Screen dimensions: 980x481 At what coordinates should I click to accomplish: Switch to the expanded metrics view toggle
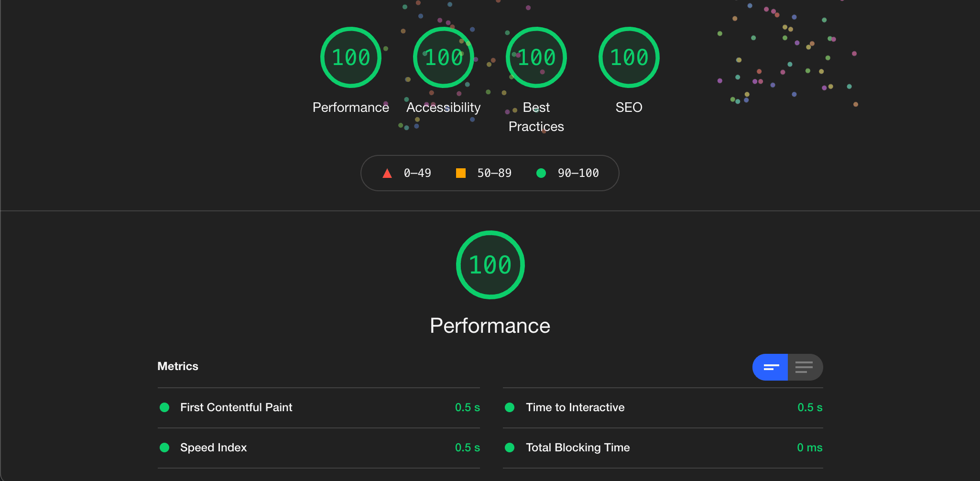[x=804, y=367]
